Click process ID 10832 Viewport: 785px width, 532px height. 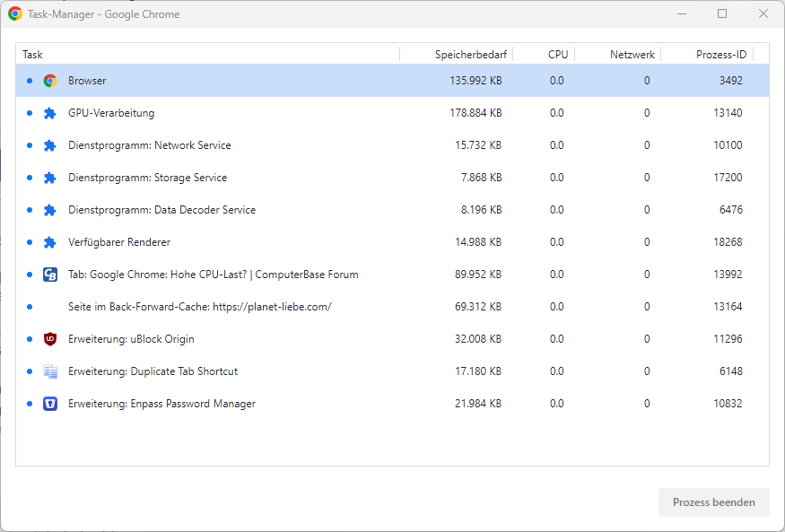point(728,404)
